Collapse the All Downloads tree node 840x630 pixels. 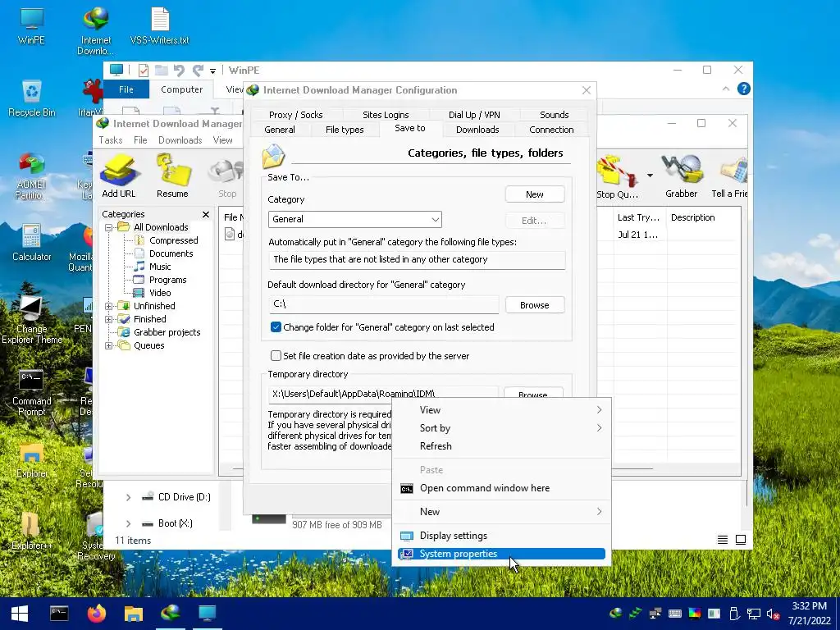click(109, 227)
